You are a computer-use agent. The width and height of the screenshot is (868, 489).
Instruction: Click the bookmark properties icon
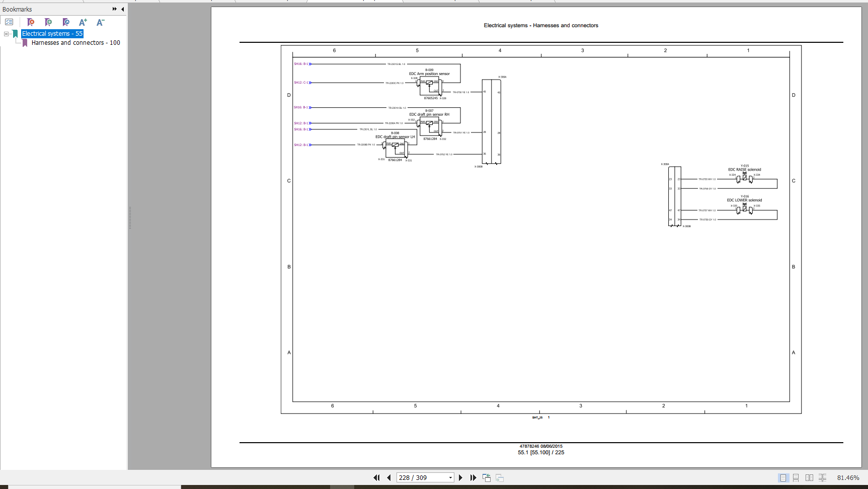click(66, 22)
